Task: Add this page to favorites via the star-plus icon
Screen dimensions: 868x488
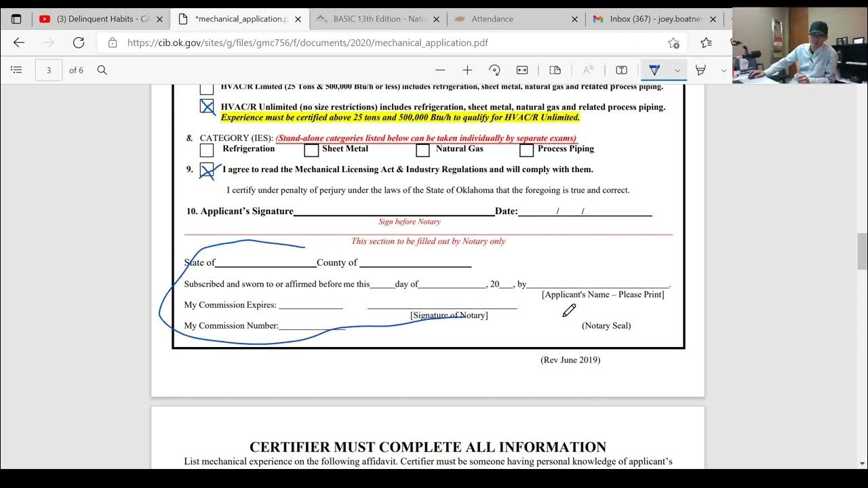Action: [x=673, y=43]
